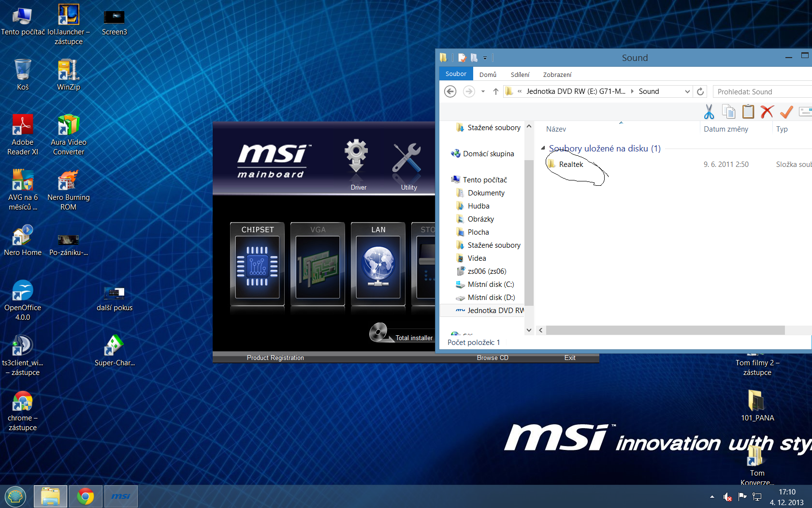Screen dimensions: 812x508
Task: Collapse the 'Soubory uložené na disku' group
Action: [x=543, y=149]
